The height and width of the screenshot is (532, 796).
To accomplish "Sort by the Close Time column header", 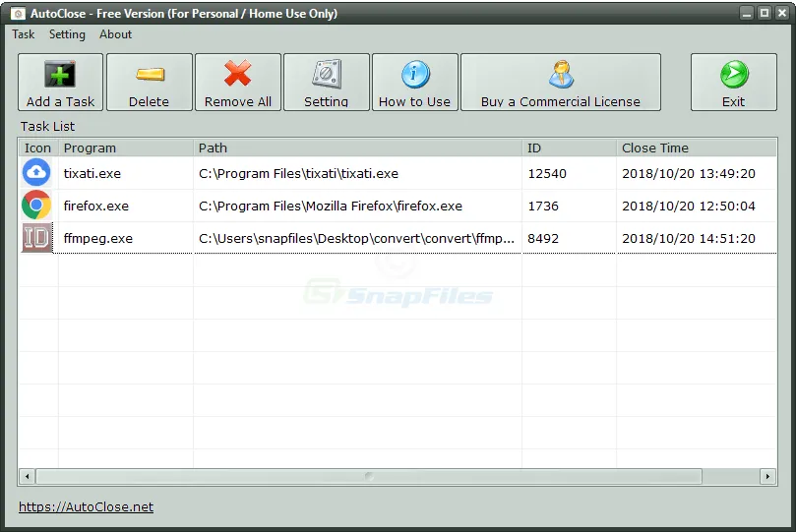I will 697,148.
